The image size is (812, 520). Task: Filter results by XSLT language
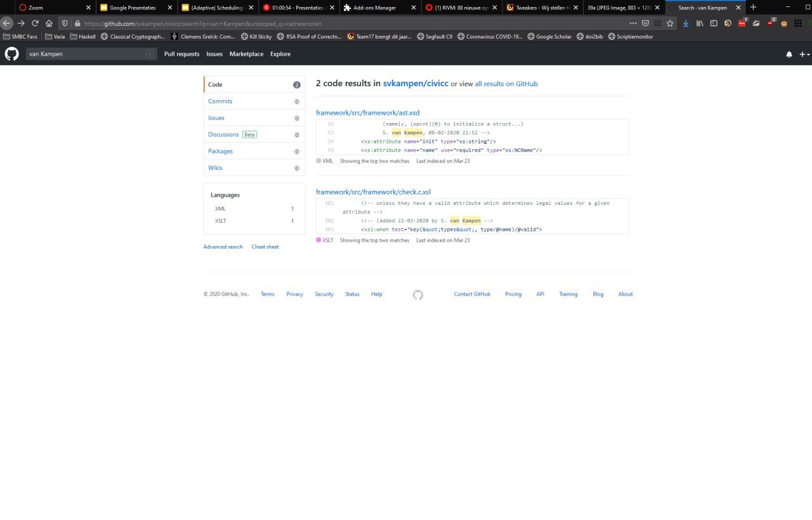221,221
